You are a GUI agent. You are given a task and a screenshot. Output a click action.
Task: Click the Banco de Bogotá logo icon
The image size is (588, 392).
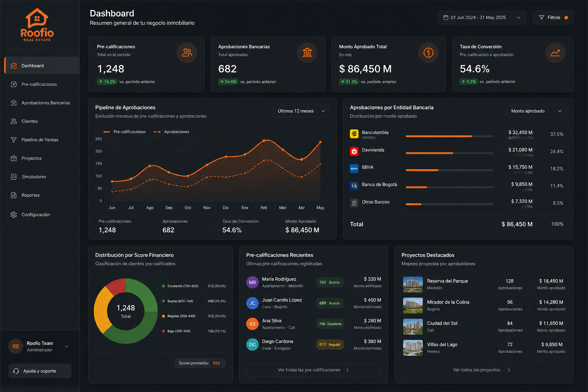(x=354, y=186)
